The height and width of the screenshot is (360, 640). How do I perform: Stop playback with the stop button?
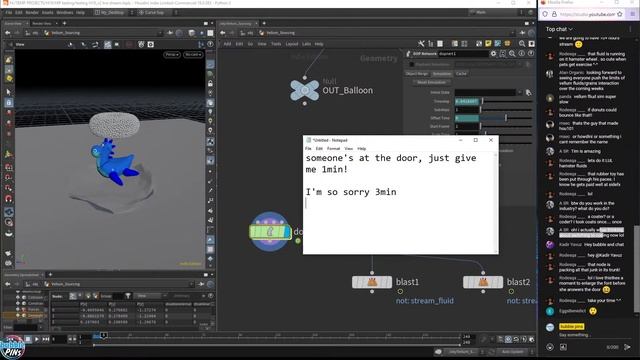coord(28,339)
